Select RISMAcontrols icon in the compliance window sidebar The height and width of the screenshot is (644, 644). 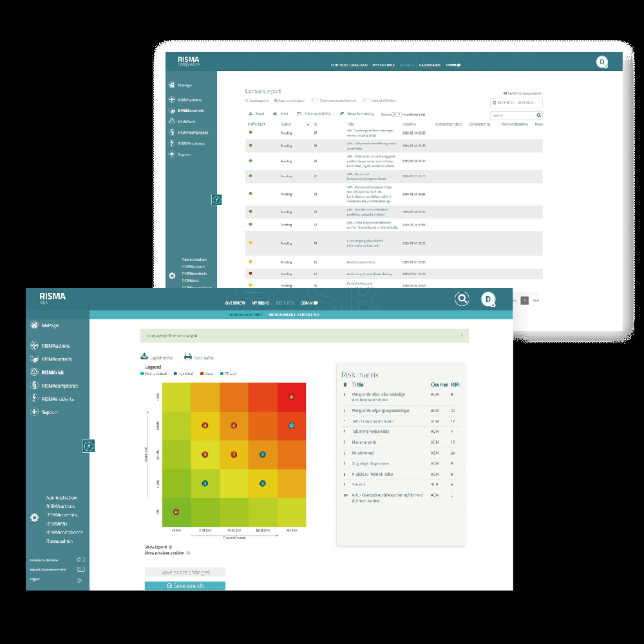(172, 111)
